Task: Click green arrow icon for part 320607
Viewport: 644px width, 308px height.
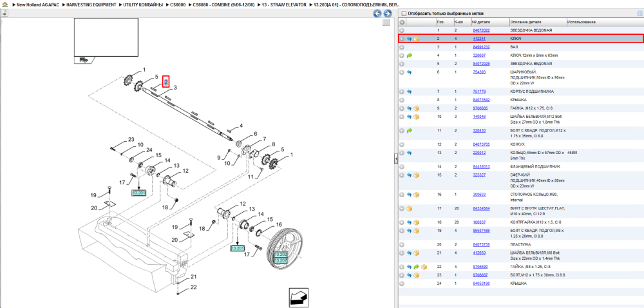Action: (409, 55)
